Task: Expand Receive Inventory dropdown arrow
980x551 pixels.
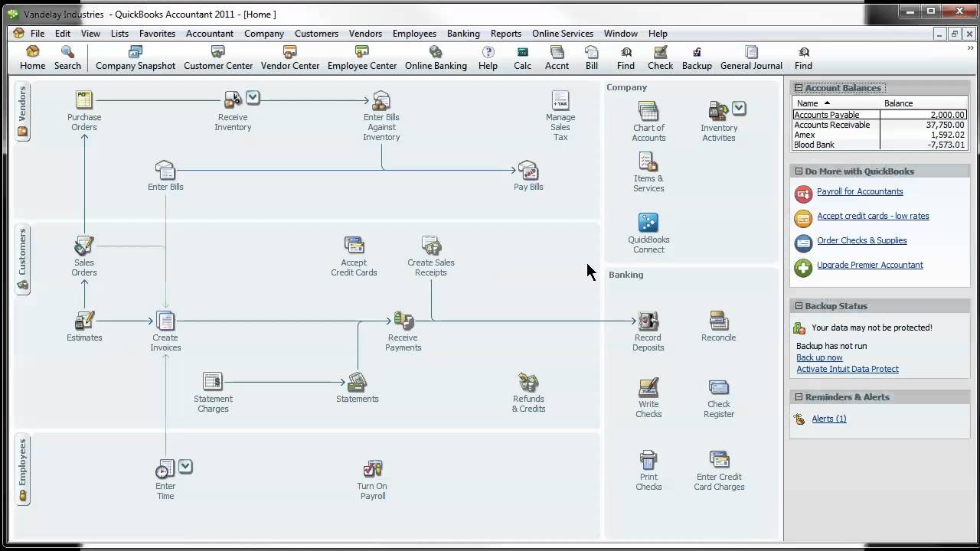Action: click(x=253, y=97)
